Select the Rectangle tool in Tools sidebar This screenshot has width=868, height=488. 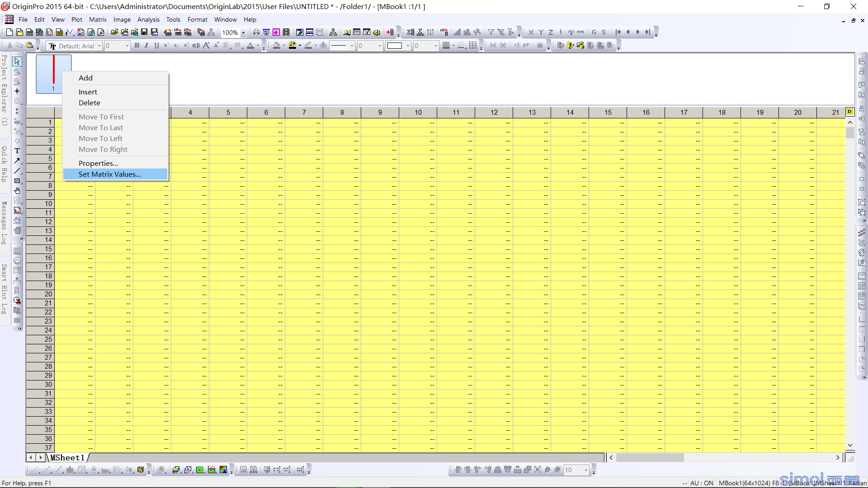[x=17, y=181]
